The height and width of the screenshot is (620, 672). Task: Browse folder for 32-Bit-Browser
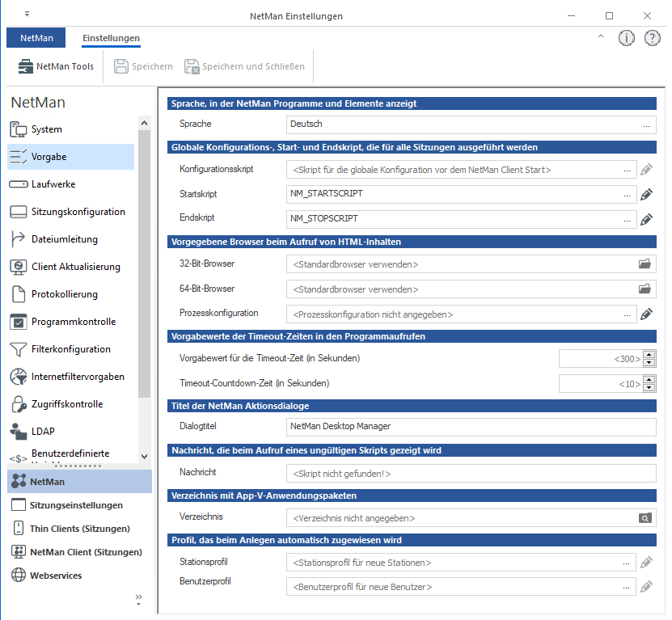(x=645, y=264)
